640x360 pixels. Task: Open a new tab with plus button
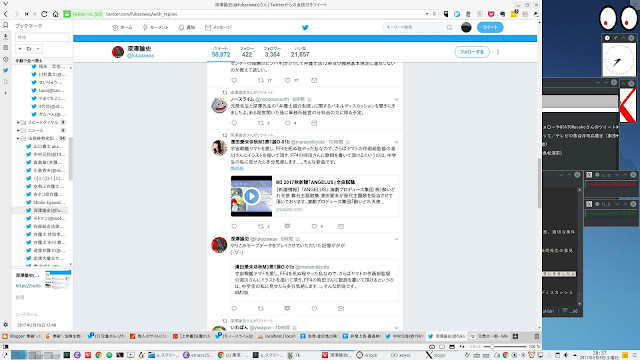516,336
